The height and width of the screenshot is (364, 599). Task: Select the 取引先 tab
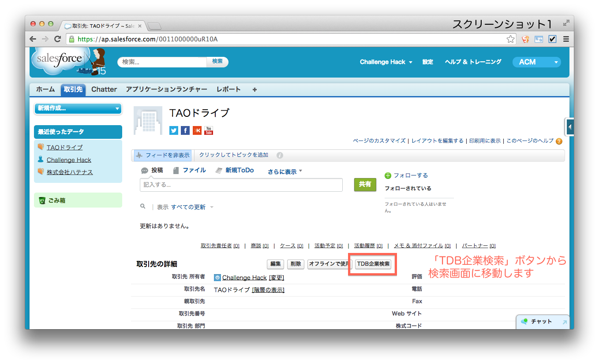click(x=73, y=89)
